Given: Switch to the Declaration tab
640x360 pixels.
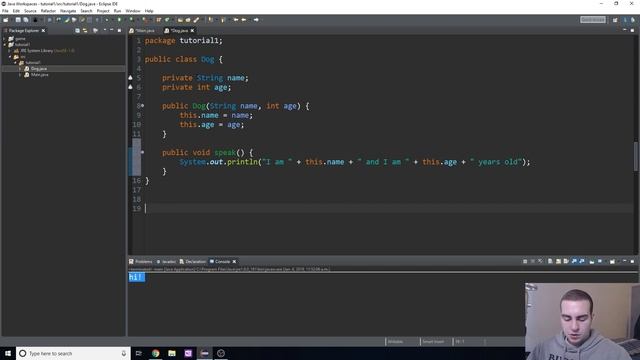Looking at the screenshot, I should [x=193, y=262].
